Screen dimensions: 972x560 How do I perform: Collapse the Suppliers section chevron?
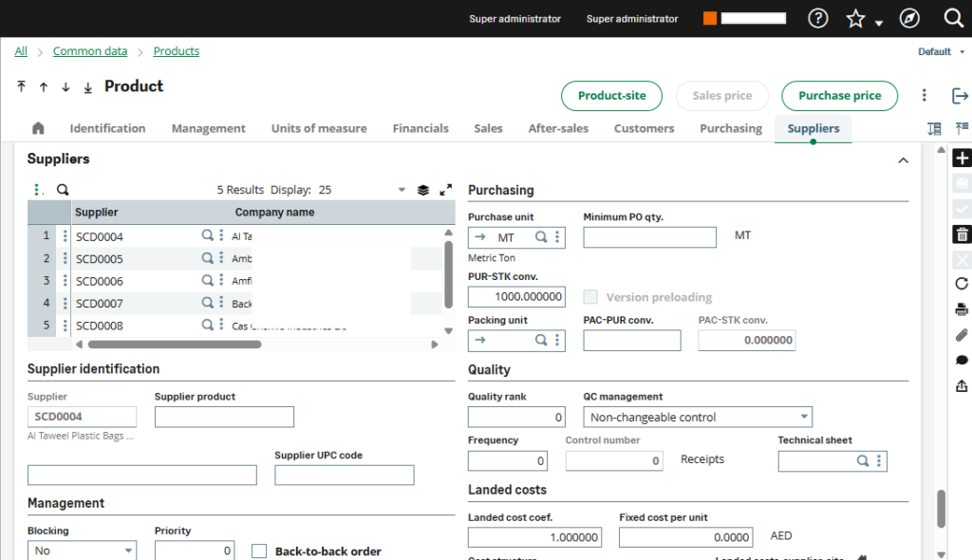pos(903,160)
